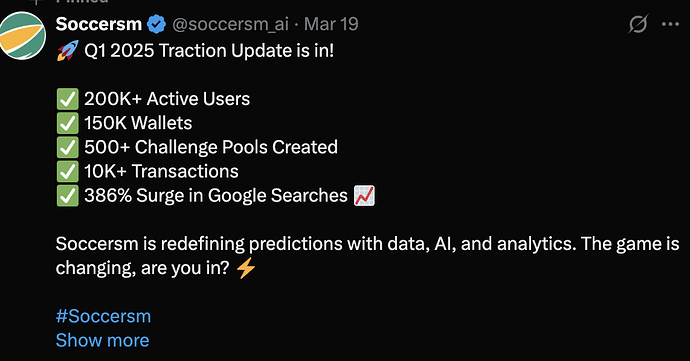Click the '500+ Challenge Pools Created' text
690x361 pixels.
[211, 147]
